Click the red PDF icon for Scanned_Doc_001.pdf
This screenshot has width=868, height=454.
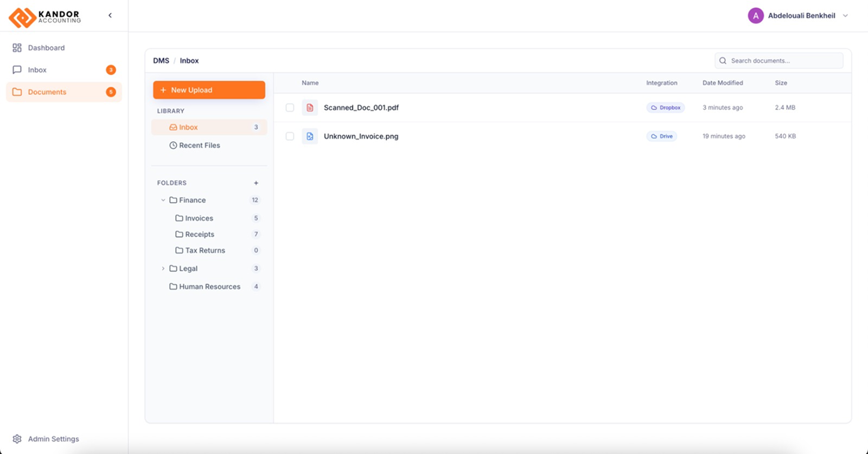pyautogui.click(x=310, y=108)
